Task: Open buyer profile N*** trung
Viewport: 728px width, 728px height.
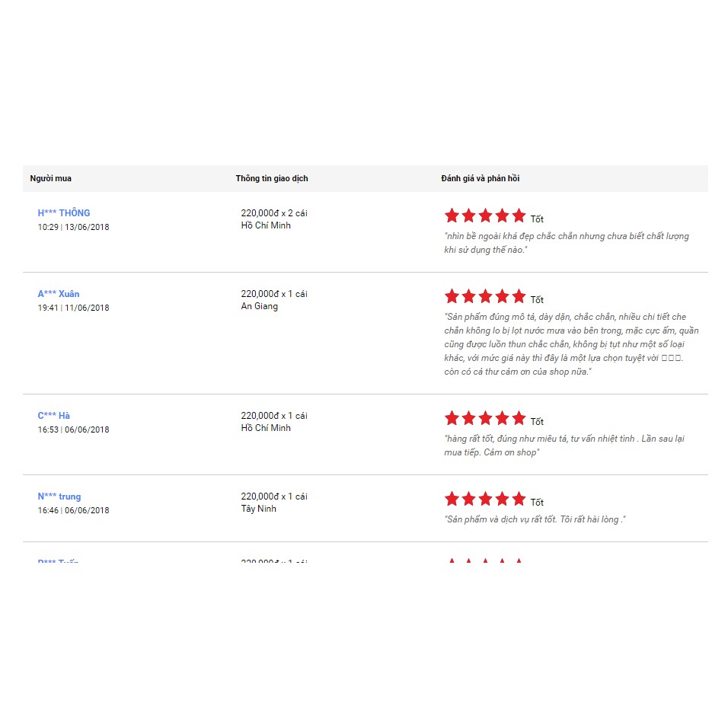Action: [x=59, y=497]
